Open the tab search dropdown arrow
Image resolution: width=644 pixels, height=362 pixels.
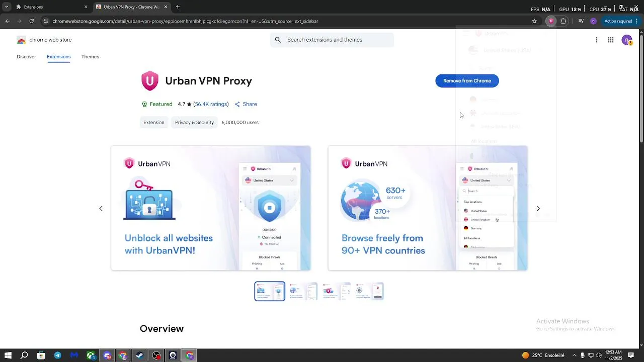click(x=7, y=7)
